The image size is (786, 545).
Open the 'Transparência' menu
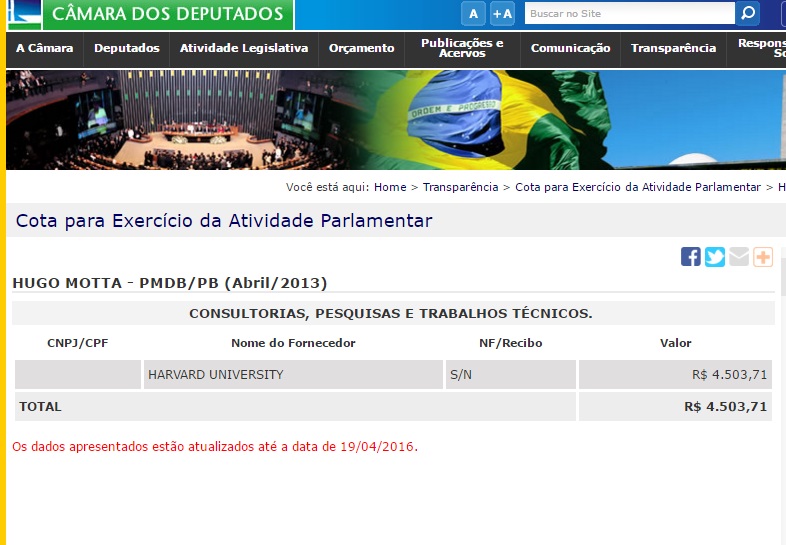click(x=673, y=49)
